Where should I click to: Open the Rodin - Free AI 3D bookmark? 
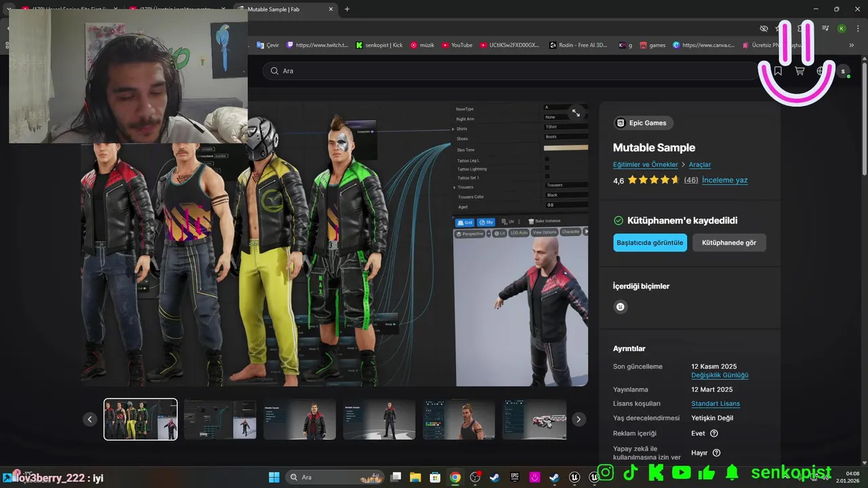(x=578, y=45)
